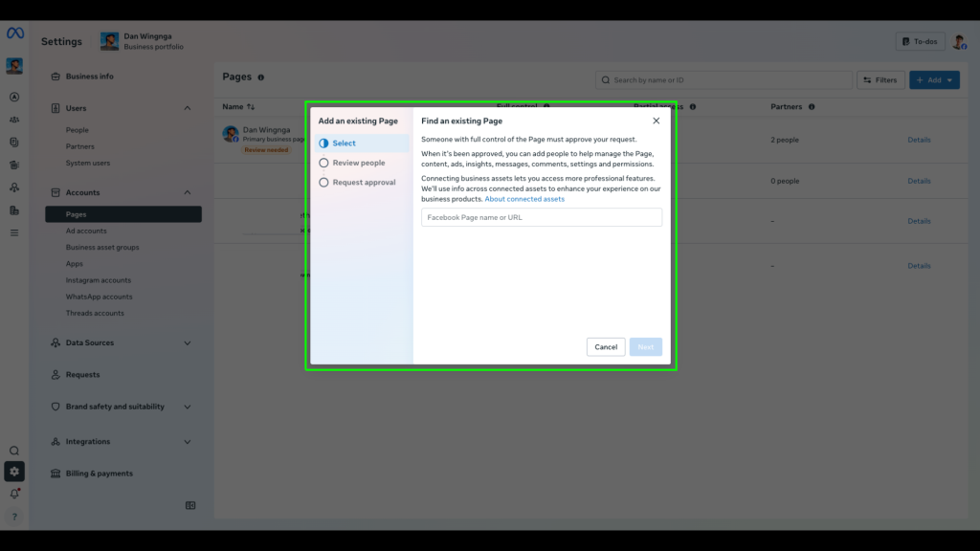This screenshot has height=551, width=980.
Task: Collapse the Accounts section chevron
Action: coord(188,192)
